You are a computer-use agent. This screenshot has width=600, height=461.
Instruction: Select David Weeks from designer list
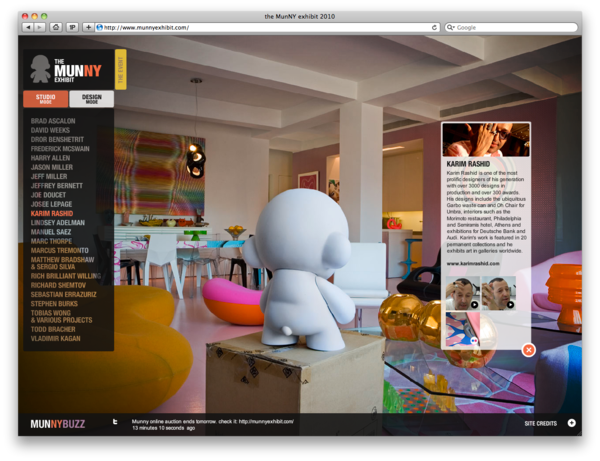coord(50,130)
